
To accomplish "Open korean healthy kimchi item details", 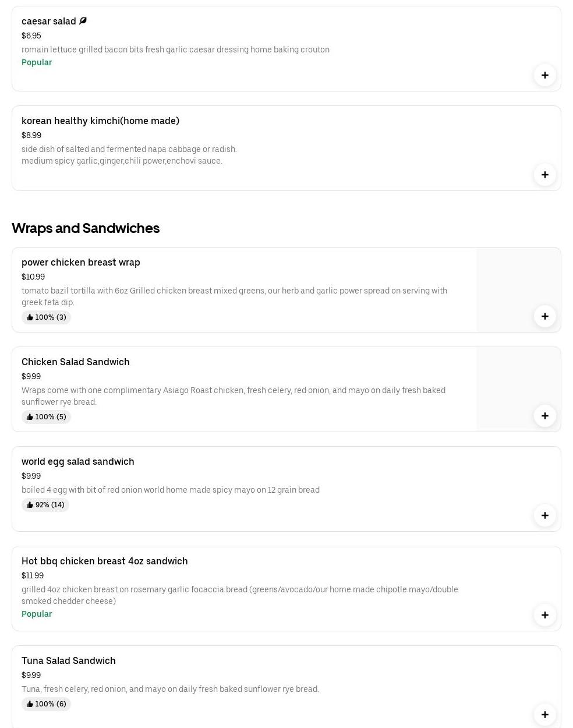I will coord(100,121).
